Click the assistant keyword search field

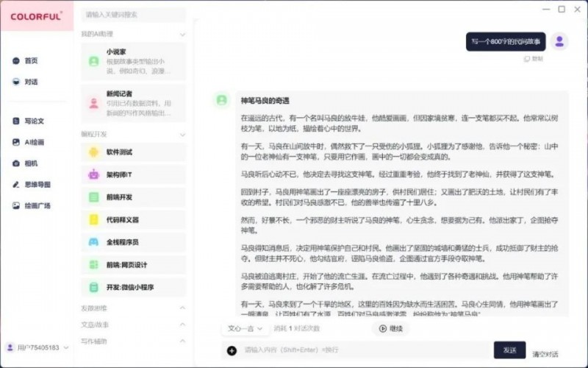(x=132, y=14)
